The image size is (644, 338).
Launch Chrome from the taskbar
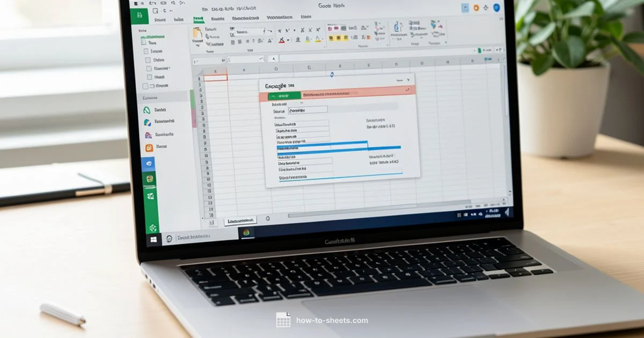point(246,233)
